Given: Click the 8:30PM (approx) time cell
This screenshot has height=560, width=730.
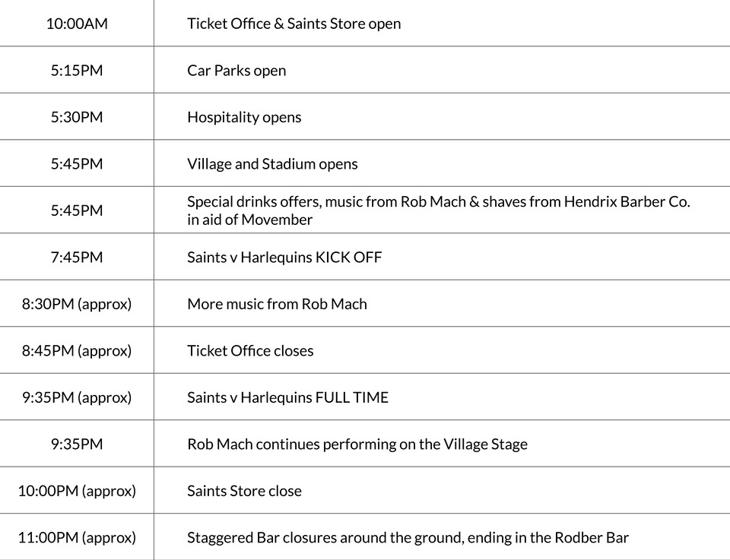Looking at the screenshot, I should tap(77, 304).
